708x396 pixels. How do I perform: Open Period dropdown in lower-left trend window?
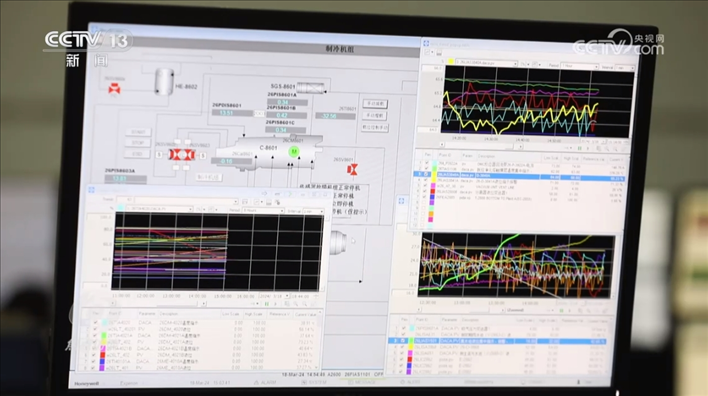[263, 210]
